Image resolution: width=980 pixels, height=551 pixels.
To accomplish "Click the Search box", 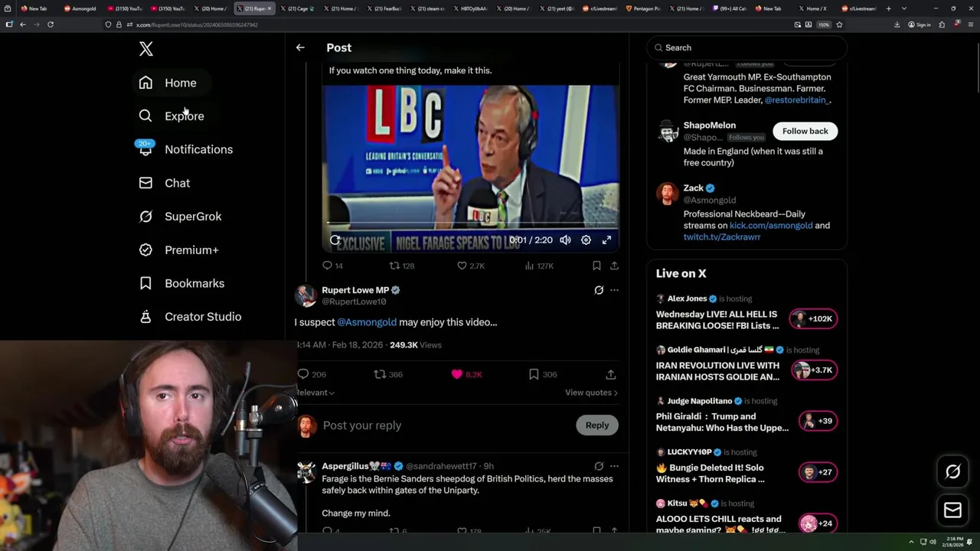I will pos(746,47).
